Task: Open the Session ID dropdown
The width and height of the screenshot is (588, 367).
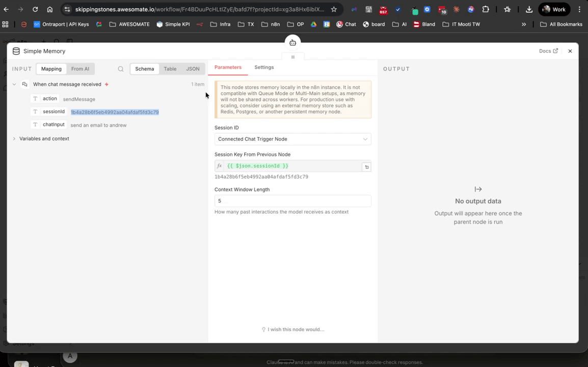Action: [292, 139]
